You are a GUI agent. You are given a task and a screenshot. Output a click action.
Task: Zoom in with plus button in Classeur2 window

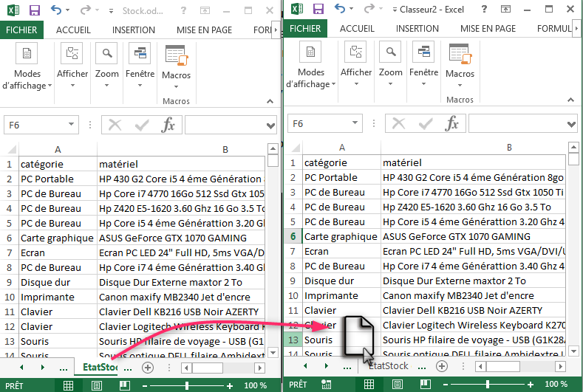tap(531, 385)
